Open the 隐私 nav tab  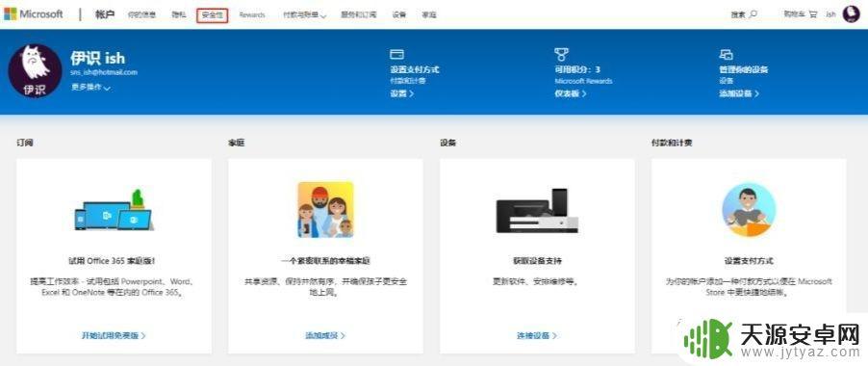179,15
